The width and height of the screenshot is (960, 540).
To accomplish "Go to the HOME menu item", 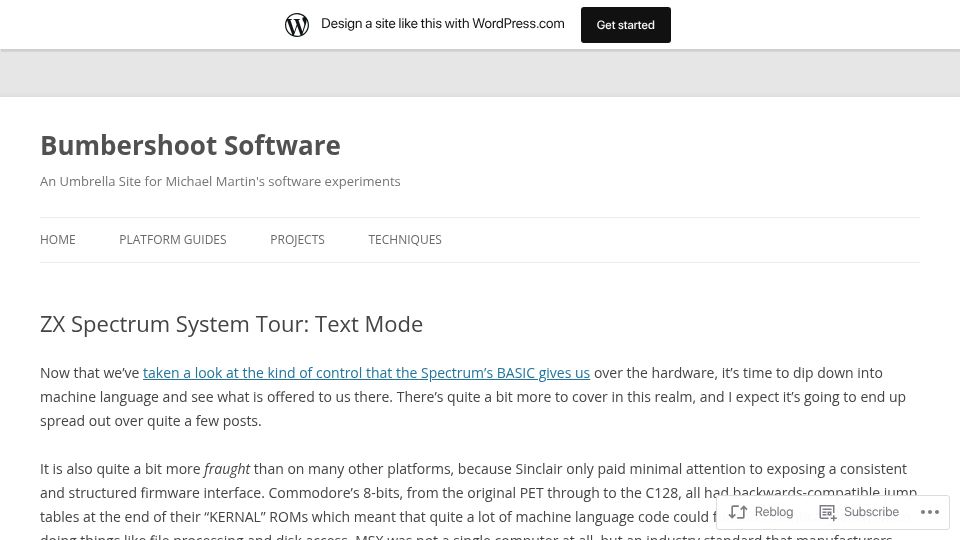I will coord(58,239).
